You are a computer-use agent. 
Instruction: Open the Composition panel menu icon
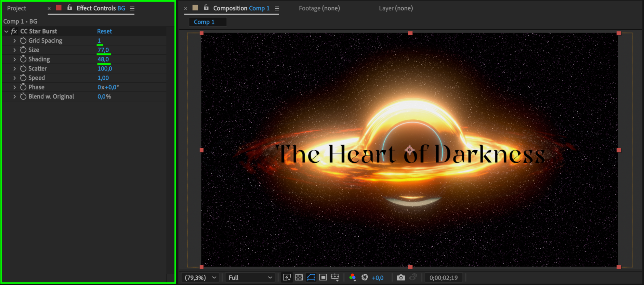point(277,8)
